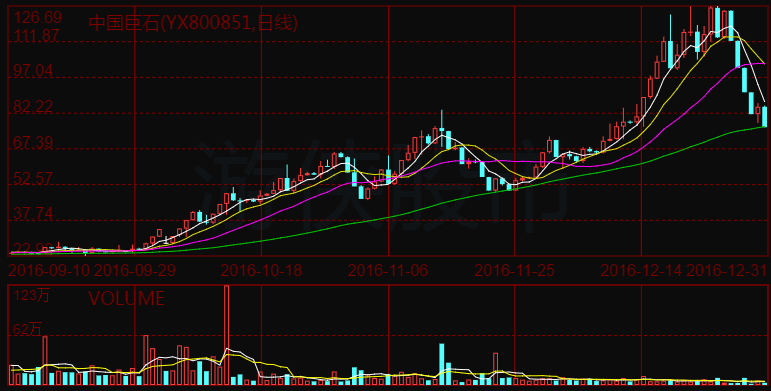Click the 82.22 price axis label
Viewport: 771px width, 391px height.
tap(33, 106)
